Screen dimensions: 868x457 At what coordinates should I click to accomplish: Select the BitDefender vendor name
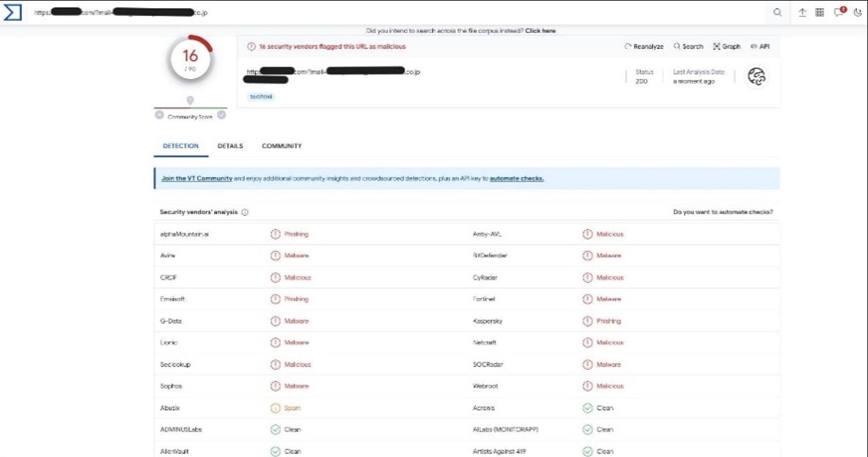tap(490, 256)
